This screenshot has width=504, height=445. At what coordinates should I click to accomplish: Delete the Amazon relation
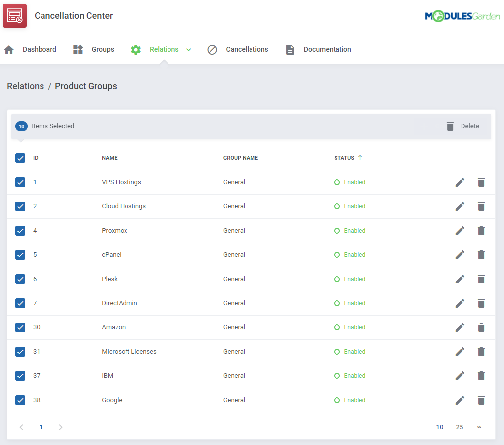pyautogui.click(x=481, y=327)
